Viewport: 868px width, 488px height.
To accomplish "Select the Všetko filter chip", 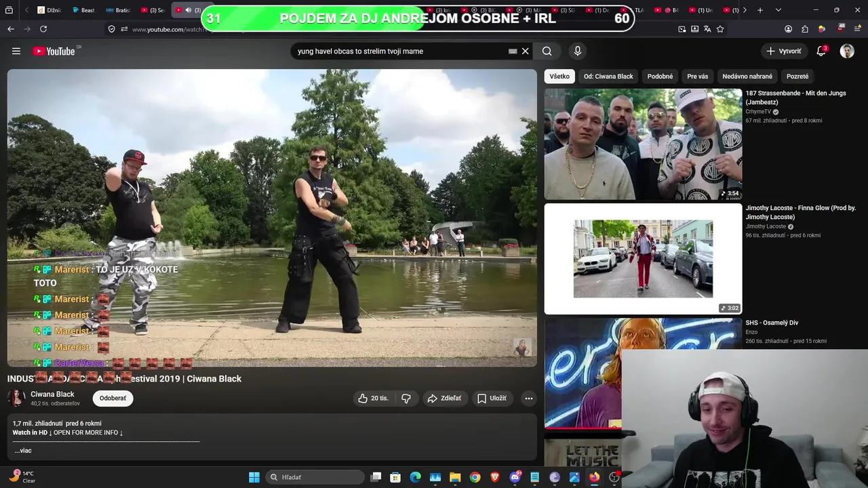I will click(x=559, y=77).
